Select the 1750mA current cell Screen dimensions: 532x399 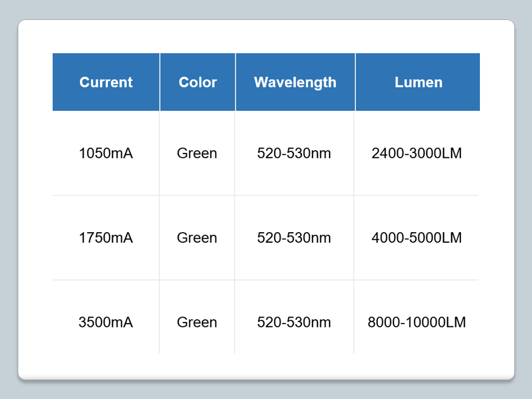[106, 238]
